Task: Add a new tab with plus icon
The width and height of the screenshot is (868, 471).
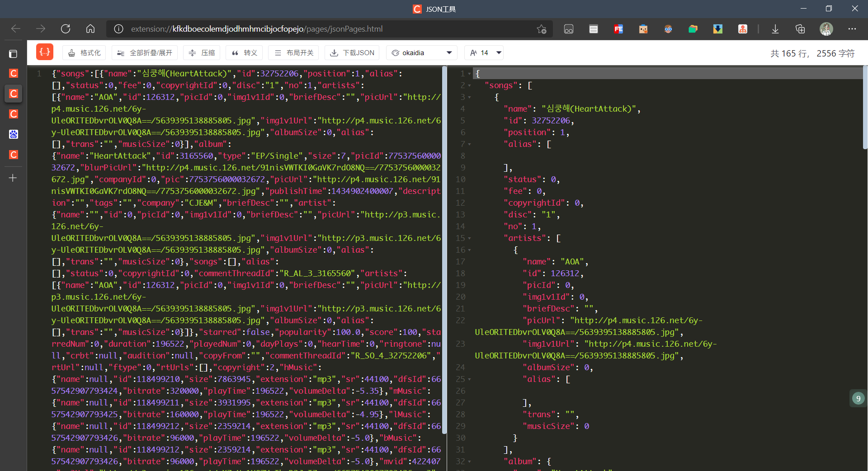Action: click(13, 178)
